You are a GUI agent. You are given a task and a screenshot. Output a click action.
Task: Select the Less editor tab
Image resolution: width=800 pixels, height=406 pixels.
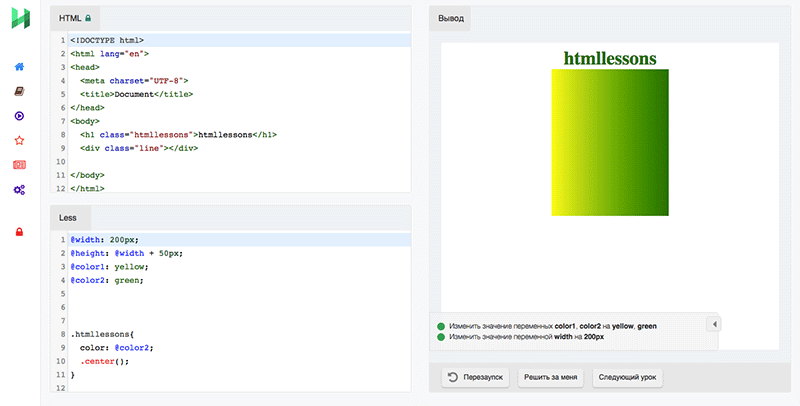point(68,217)
